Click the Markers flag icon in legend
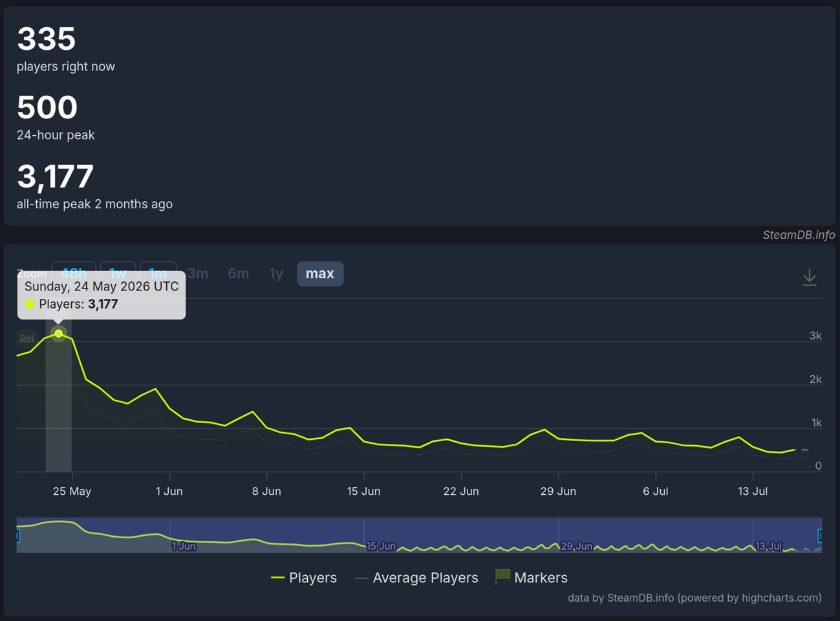The height and width of the screenshot is (621, 840). [x=502, y=576]
